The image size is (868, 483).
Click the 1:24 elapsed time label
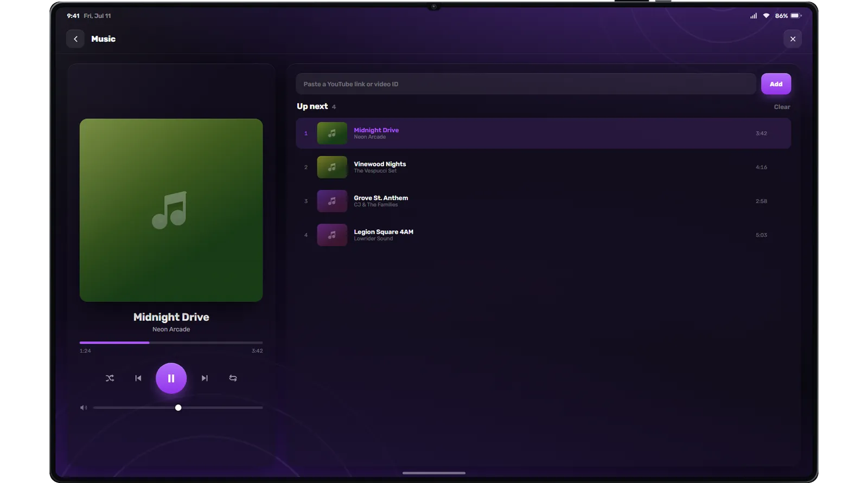point(85,351)
